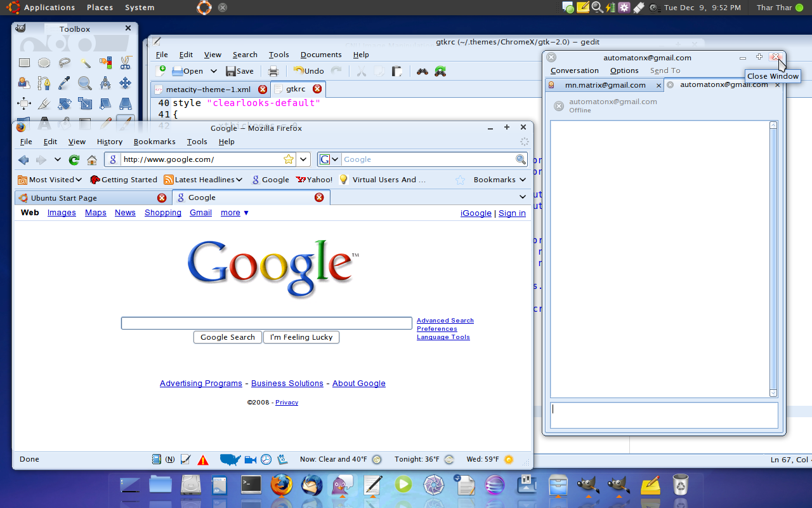The width and height of the screenshot is (812, 508).
Task: Click the Firefox Reload button
Action: (x=74, y=159)
